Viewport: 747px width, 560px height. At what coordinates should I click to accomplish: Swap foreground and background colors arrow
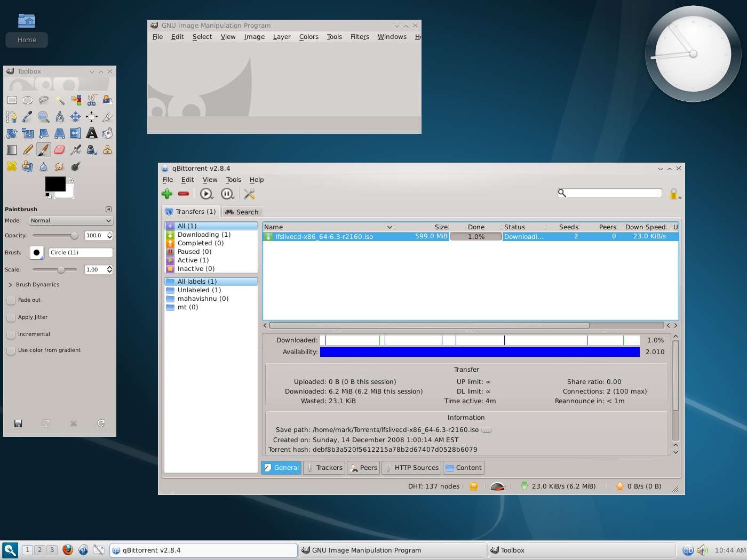pos(71,180)
